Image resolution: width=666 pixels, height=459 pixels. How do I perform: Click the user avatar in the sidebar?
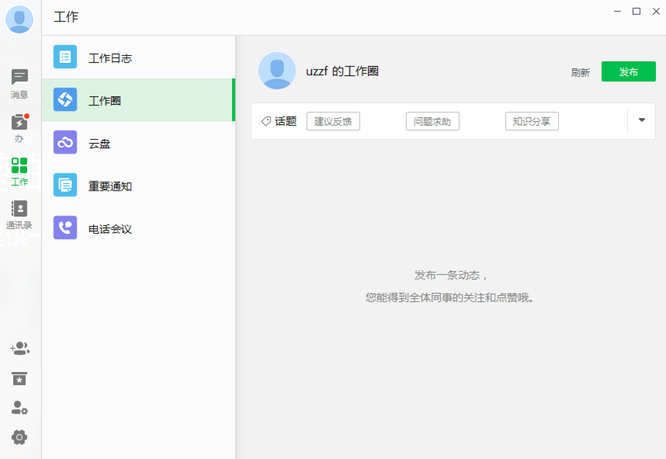(19, 20)
